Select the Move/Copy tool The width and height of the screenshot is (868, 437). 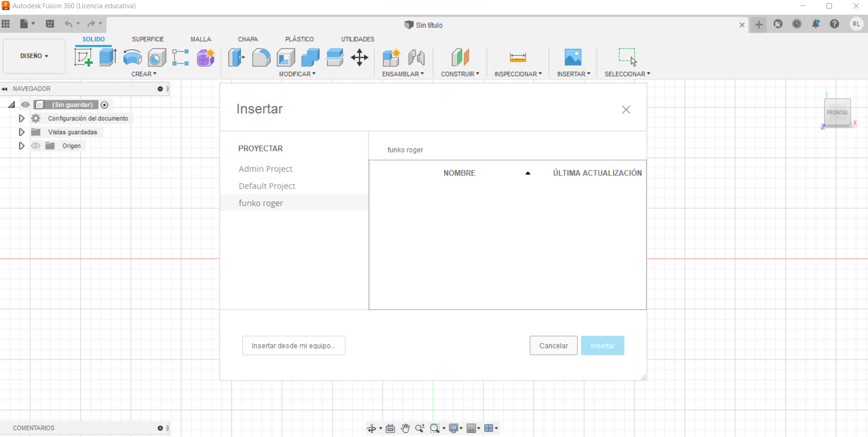[x=359, y=58]
